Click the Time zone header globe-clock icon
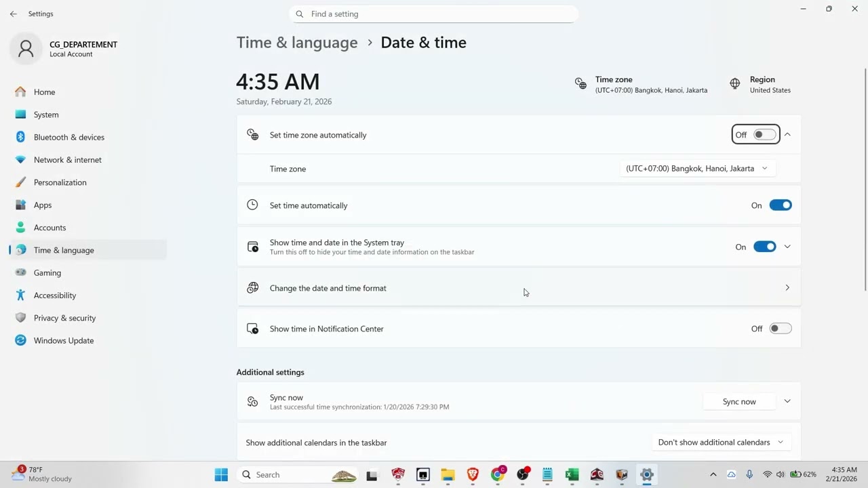The image size is (868, 488). pyautogui.click(x=580, y=83)
